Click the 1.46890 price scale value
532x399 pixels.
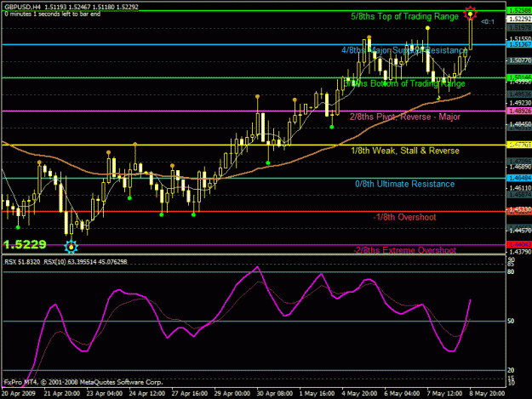[520, 167]
